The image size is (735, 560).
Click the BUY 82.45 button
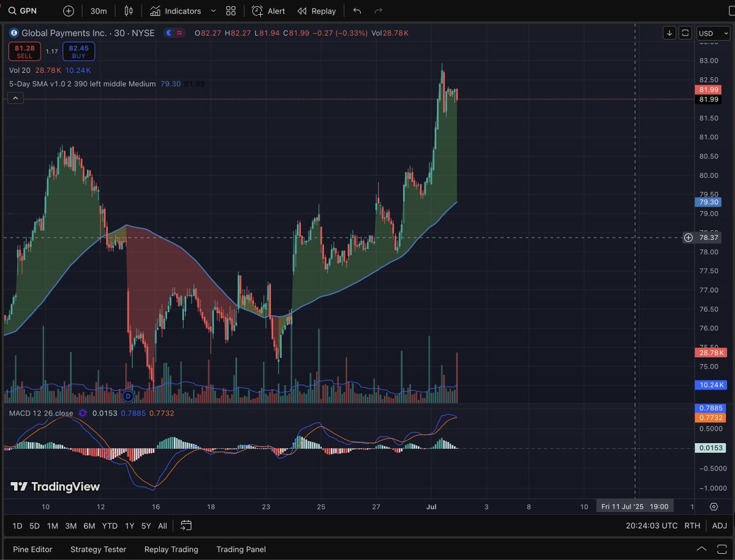click(x=78, y=51)
